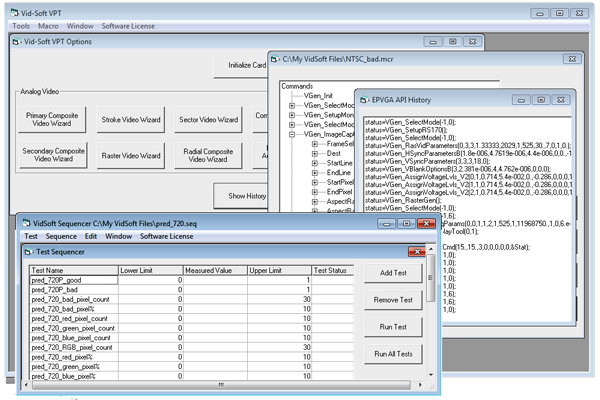Click Test Status column header
The width and height of the screenshot is (600, 400).
[x=333, y=270]
